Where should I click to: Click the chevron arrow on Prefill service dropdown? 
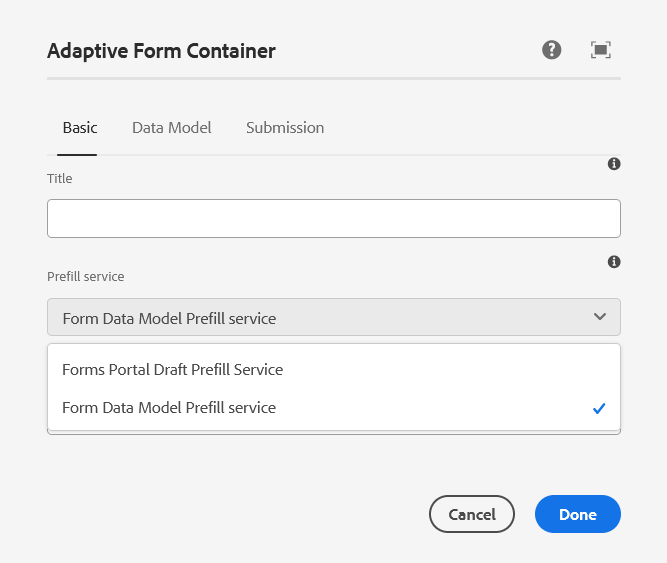tap(600, 317)
